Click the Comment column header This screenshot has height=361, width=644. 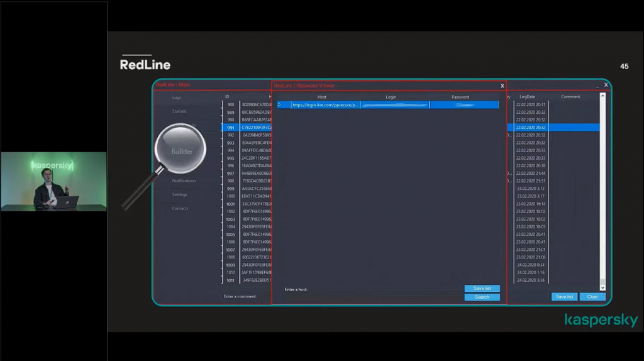coord(570,97)
